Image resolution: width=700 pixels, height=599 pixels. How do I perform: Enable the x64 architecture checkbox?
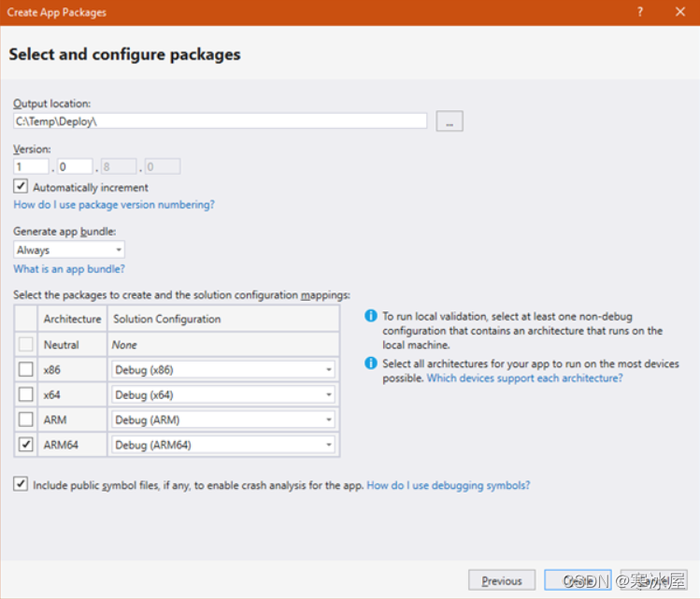[x=27, y=394]
